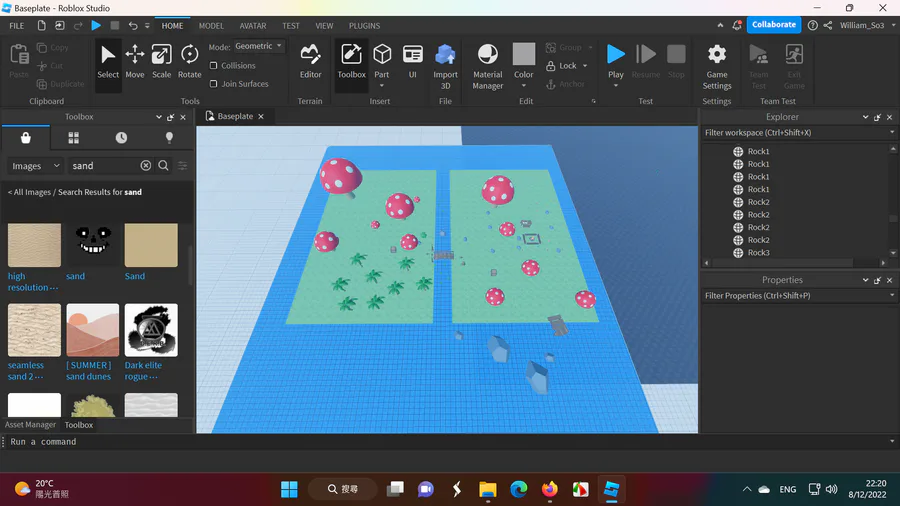Click the Collaborate button

(x=774, y=25)
